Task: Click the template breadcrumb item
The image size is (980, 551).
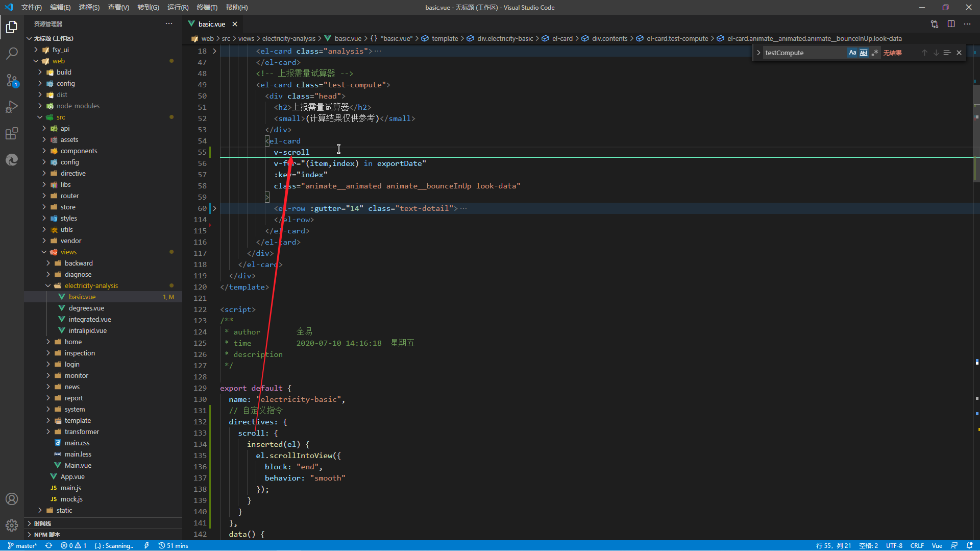Action: pos(445,38)
